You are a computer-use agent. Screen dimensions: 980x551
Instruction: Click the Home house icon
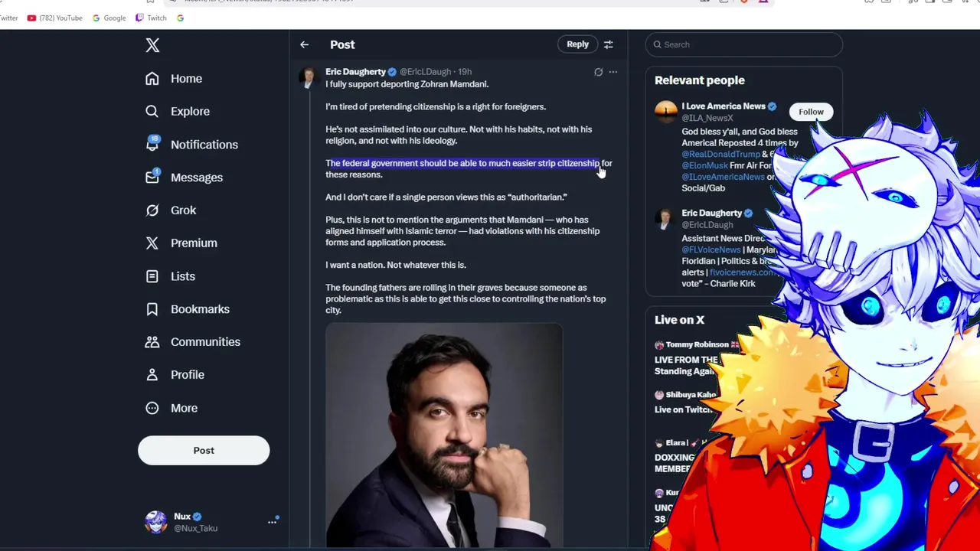(x=152, y=79)
